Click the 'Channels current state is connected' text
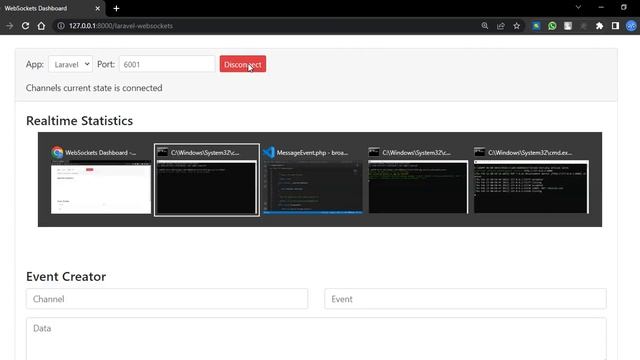The width and height of the screenshot is (640, 360). 94,88
